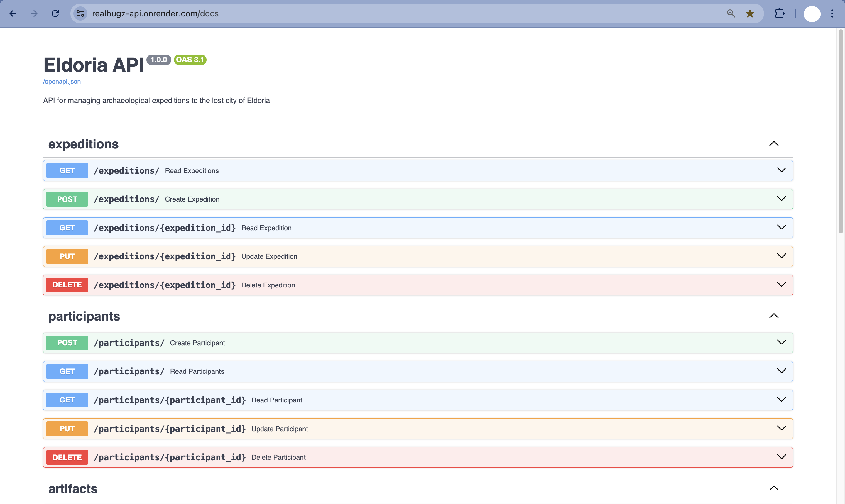This screenshot has width=845, height=504.
Task: Open browser three-dot menu
Action: (x=832, y=13)
